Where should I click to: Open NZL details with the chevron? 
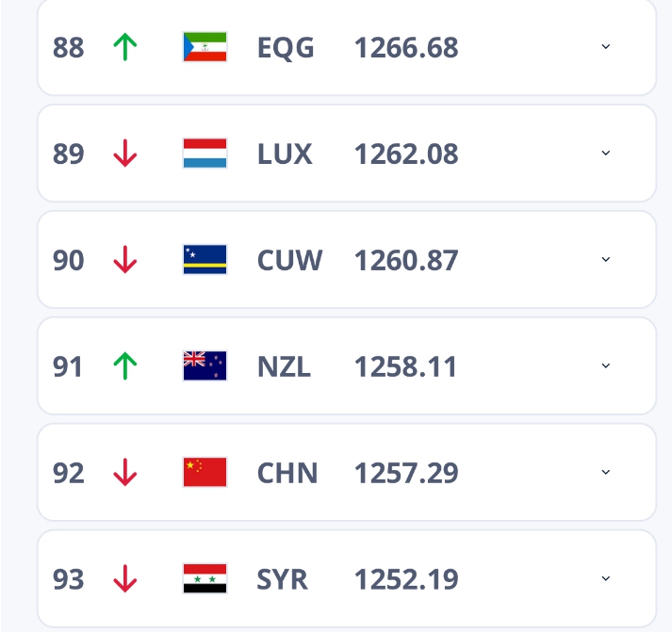[606, 366]
